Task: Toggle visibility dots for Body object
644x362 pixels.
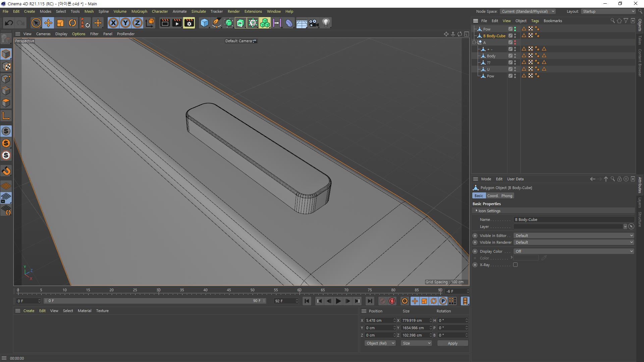Action: 515,56
